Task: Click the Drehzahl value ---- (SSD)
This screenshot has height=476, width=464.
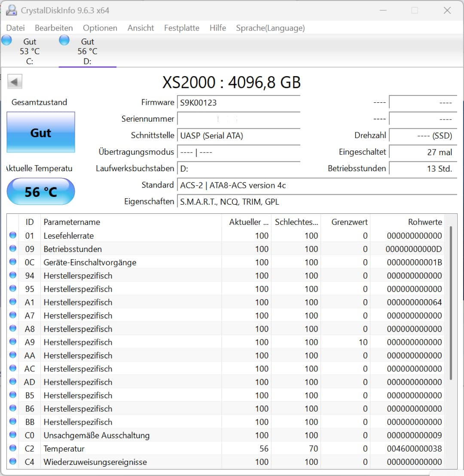Action: (423, 135)
